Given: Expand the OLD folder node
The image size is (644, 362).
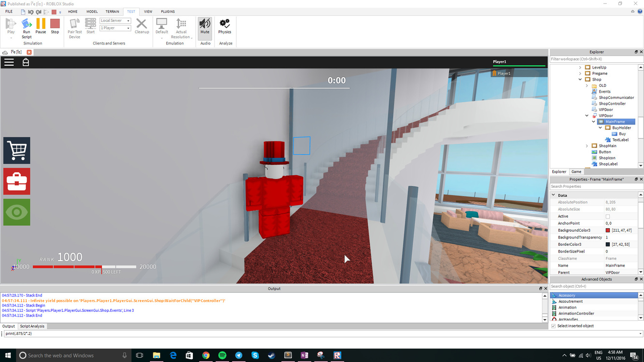Looking at the screenshot, I should click(x=587, y=85).
